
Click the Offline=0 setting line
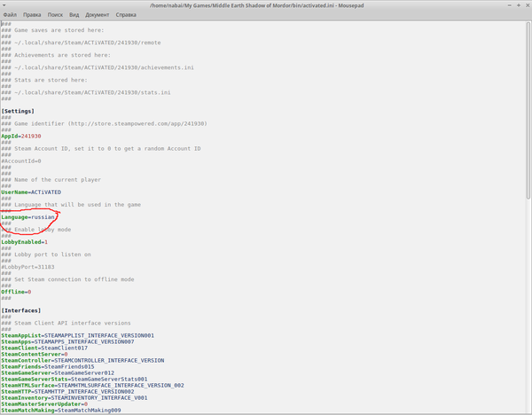coord(16,291)
